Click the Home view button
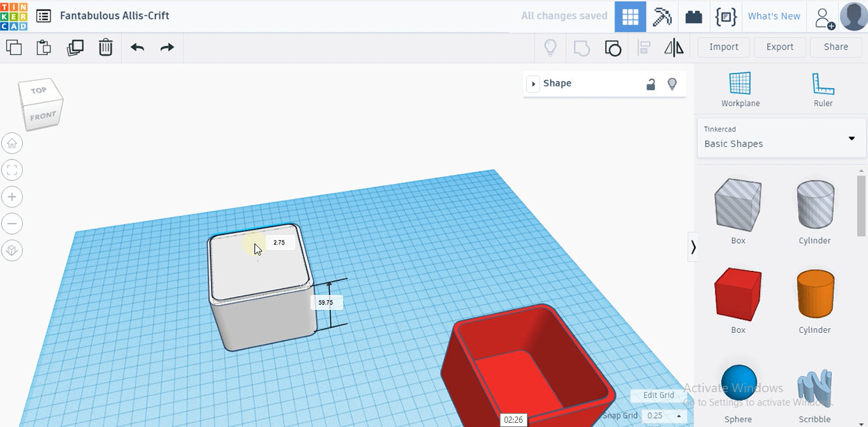Viewport: 868px width, 427px height. pyautogui.click(x=12, y=144)
